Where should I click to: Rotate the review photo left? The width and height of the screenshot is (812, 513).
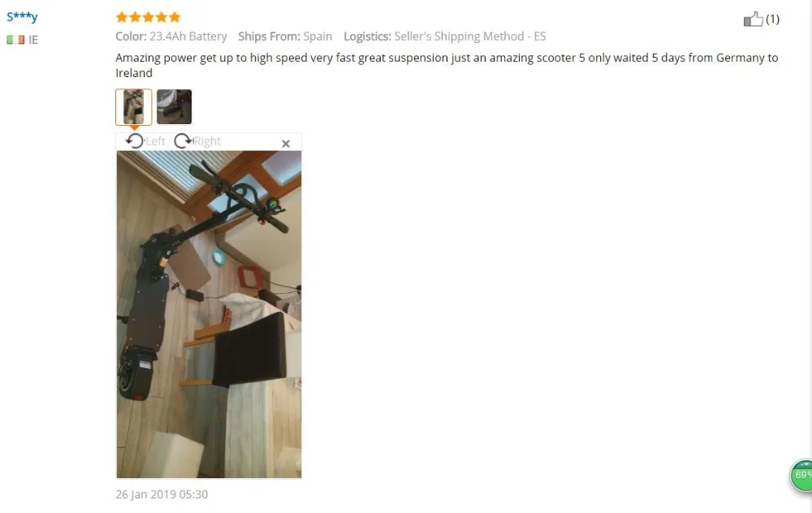135,140
